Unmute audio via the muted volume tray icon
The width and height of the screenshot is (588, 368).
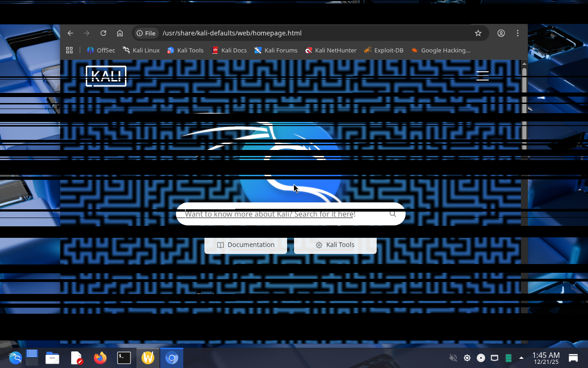[453, 358]
